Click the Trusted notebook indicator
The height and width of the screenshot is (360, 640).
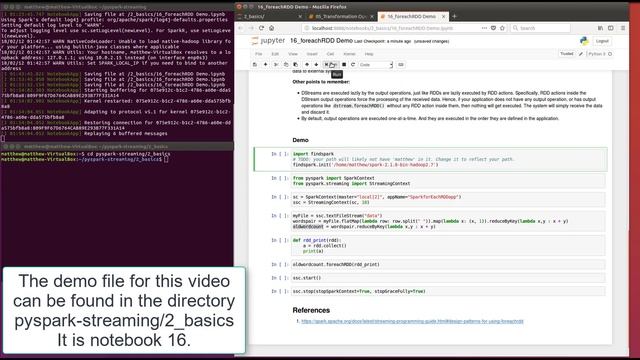coord(567,54)
